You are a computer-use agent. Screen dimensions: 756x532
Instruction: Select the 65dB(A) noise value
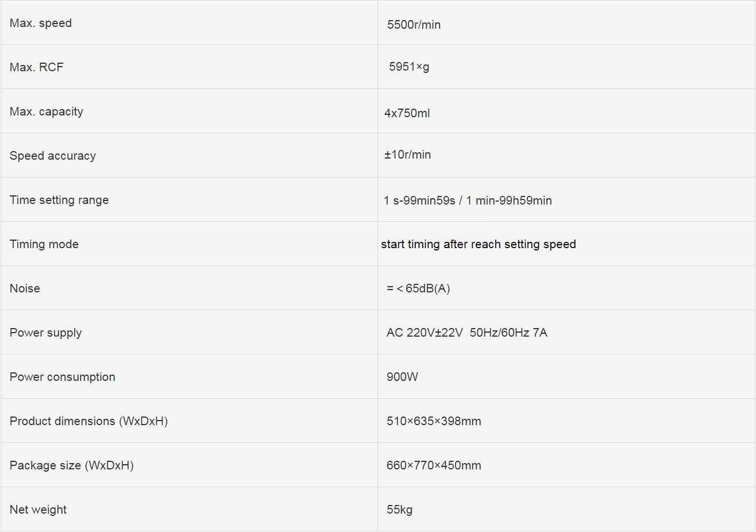click(x=427, y=288)
